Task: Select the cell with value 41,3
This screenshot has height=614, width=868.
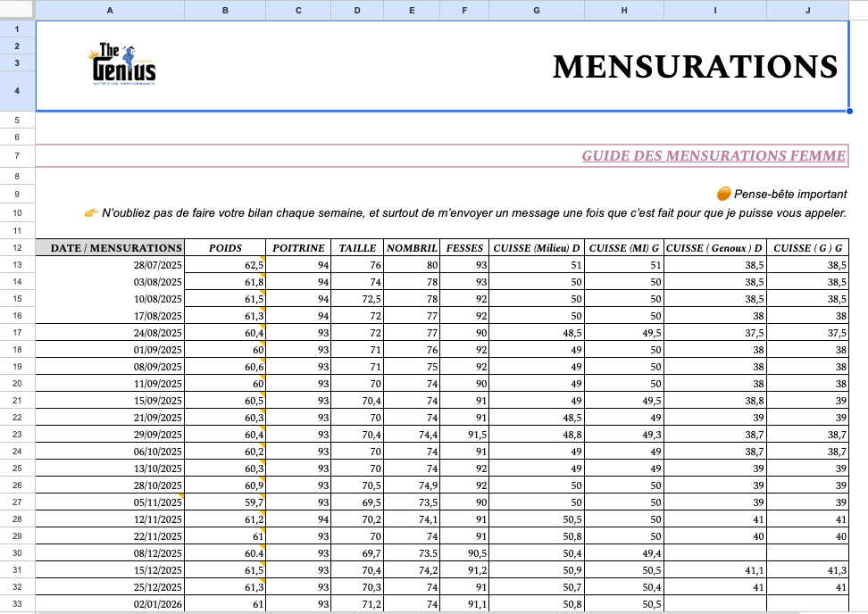Action: [x=807, y=569]
